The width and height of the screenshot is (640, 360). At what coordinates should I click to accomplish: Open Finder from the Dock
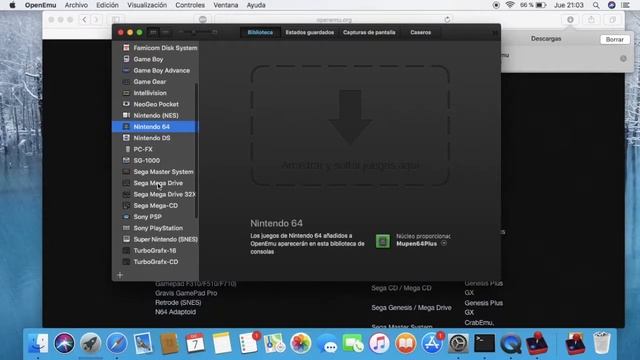tap(38, 343)
